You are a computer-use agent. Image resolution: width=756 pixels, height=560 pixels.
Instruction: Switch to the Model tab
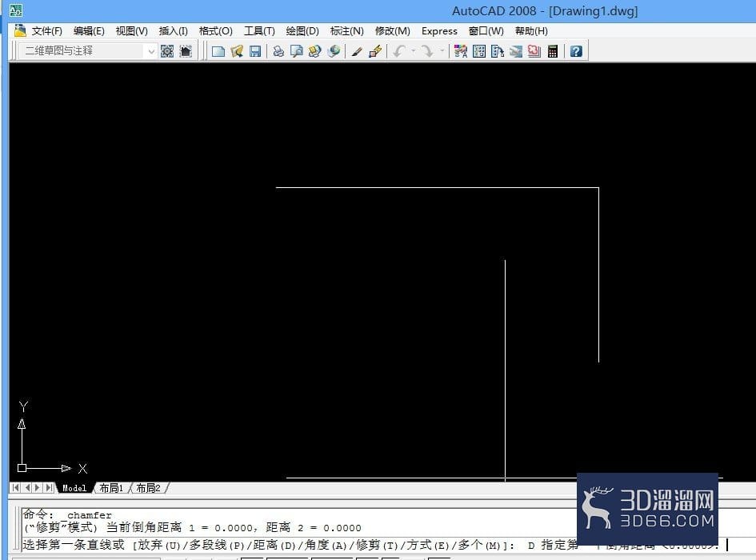(74, 488)
